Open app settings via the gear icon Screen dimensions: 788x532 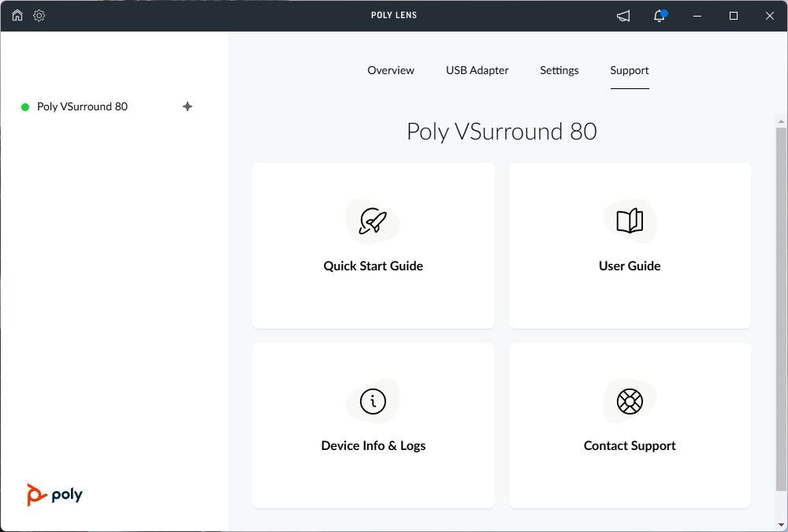coord(39,16)
